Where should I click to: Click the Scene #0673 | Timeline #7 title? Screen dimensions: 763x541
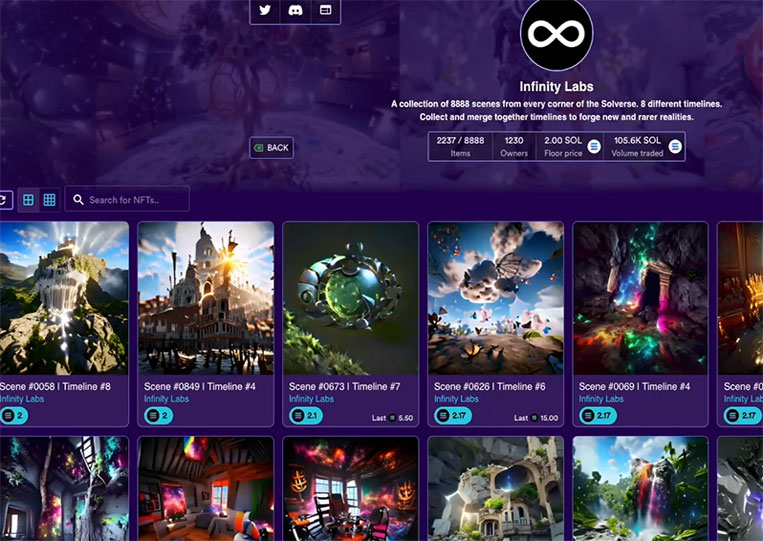[345, 386]
